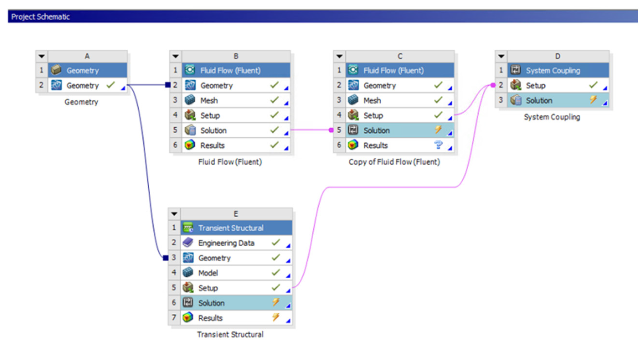This screenshot has width=644, height=352.
Task: Click the Project Schematic title bar
Action: (323, 16)
